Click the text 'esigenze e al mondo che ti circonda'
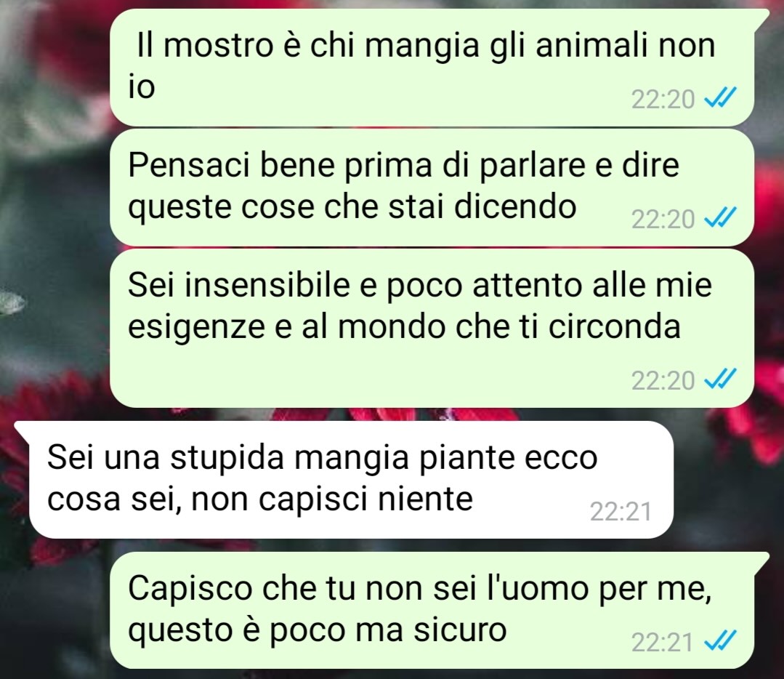The width and height of the screenshot is (784, 679). coord(404,327)
